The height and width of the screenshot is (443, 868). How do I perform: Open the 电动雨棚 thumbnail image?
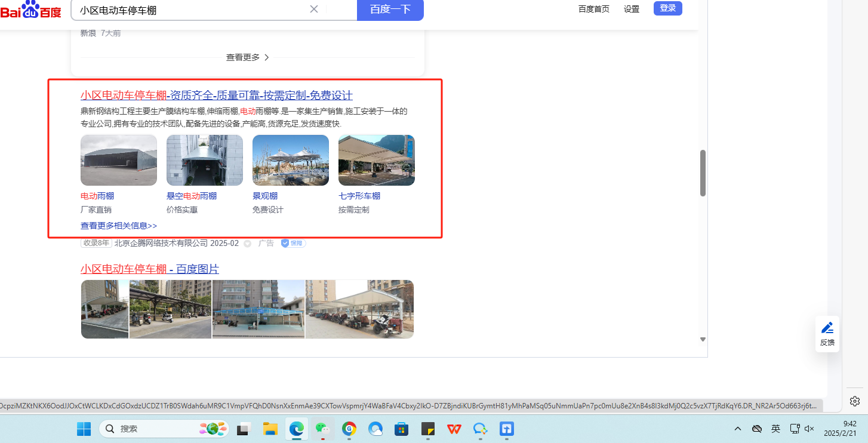pyautogui.click(x=119, y=160)
